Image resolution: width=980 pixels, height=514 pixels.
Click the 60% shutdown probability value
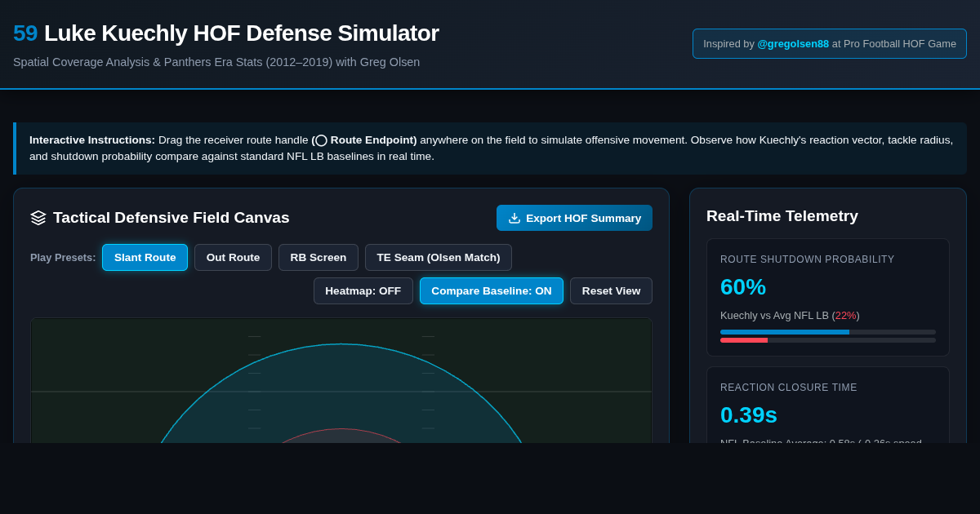point(743,286)
